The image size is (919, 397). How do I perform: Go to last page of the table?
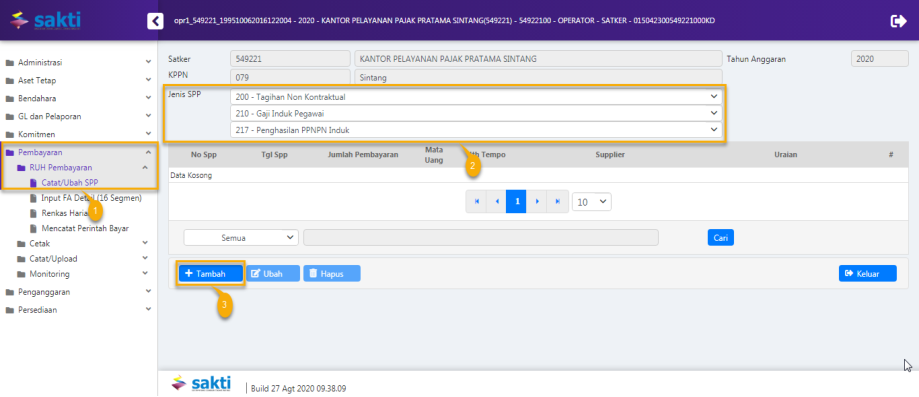click(x=557, y=201)
